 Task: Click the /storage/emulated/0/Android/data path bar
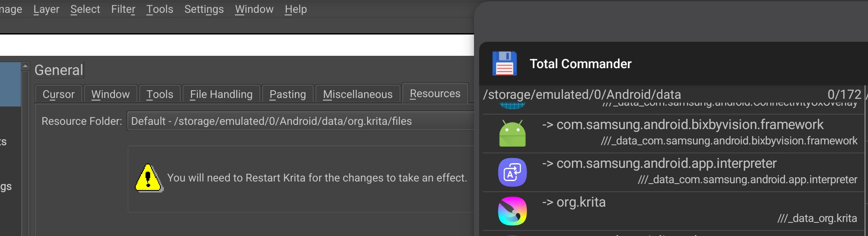[x=582, y=95]
